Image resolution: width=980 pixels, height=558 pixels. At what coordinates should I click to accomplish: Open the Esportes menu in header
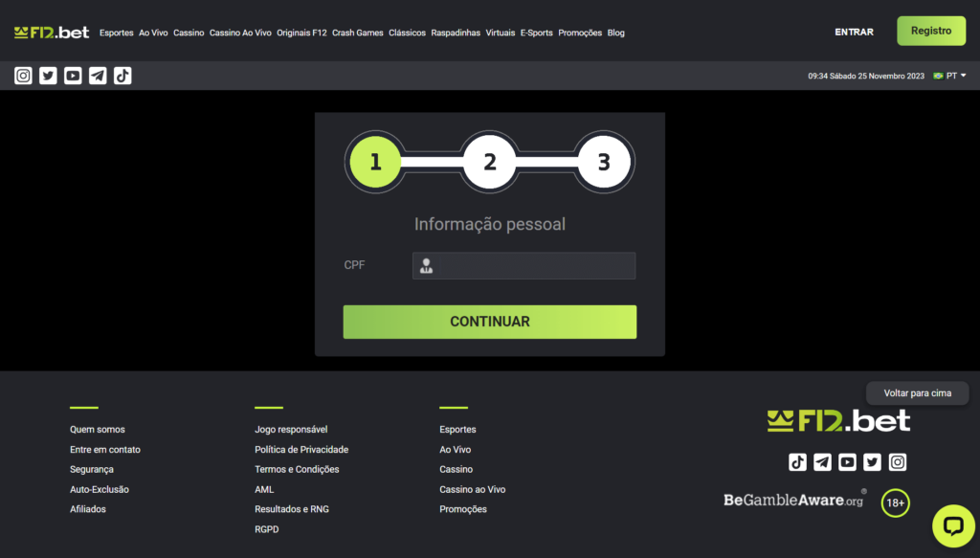coord(116,33)
